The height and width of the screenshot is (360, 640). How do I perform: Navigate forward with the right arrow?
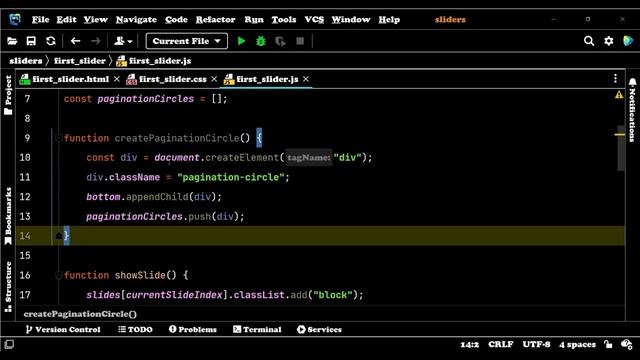tap(96, 41)
